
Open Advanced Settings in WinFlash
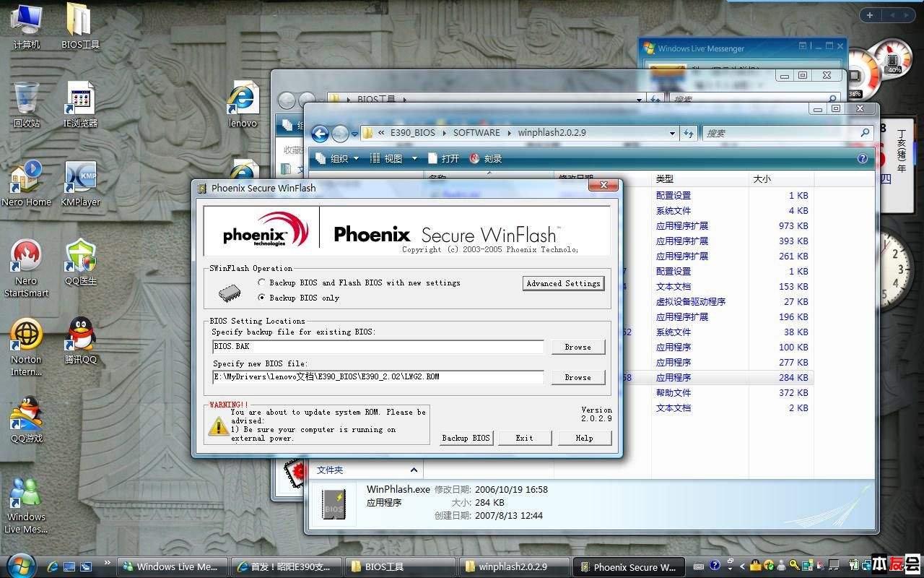point(563,283)
